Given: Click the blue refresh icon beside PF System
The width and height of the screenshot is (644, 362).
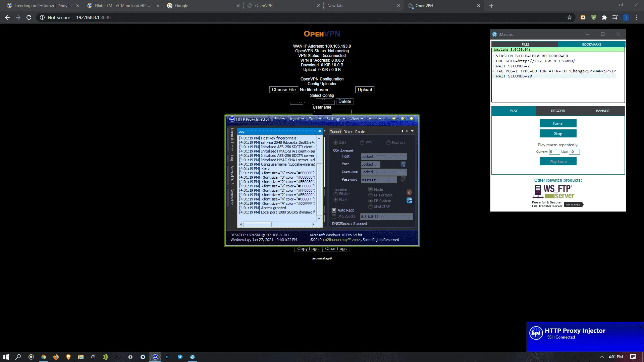Looking at the screenshot, I should pyautogui.click(x=409, y=200).
